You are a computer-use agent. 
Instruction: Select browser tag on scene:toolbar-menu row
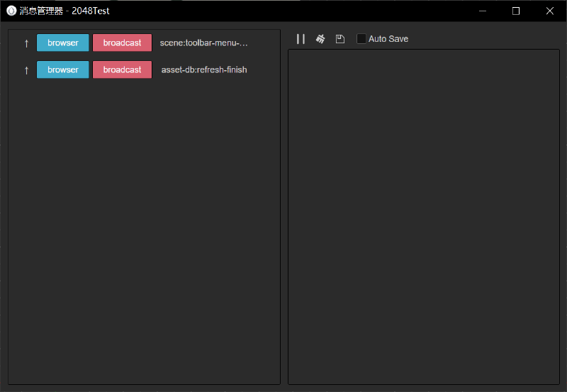[x=62, y=43]
